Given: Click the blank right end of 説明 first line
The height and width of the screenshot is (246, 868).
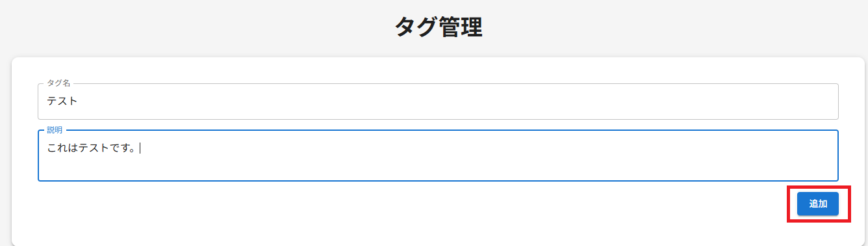Looking at the screenshot, I should (780, 148).
